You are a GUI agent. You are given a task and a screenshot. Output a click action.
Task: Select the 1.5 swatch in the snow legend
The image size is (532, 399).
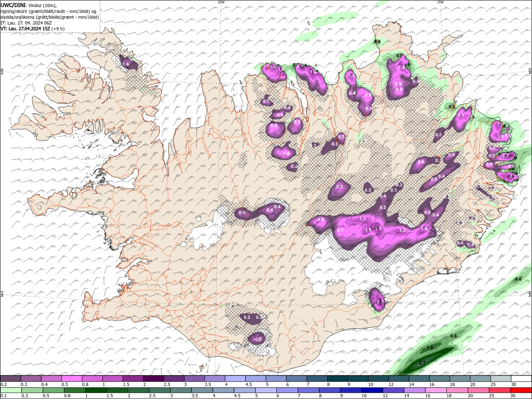point(133,379)
